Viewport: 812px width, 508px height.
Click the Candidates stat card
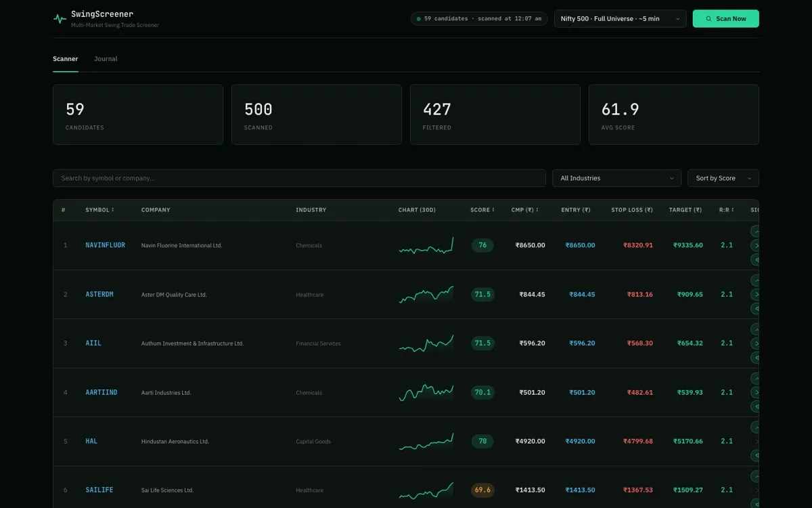tap(138, 114)
